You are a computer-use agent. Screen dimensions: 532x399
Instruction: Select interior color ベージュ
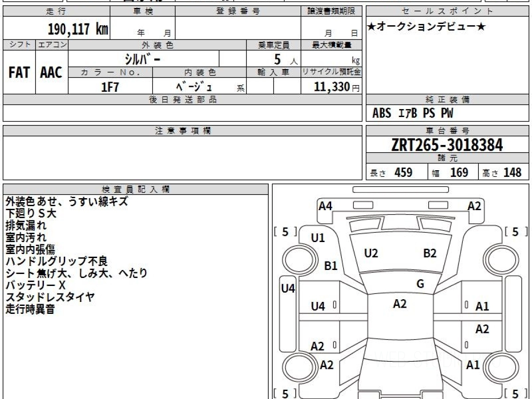pos(195,86)
